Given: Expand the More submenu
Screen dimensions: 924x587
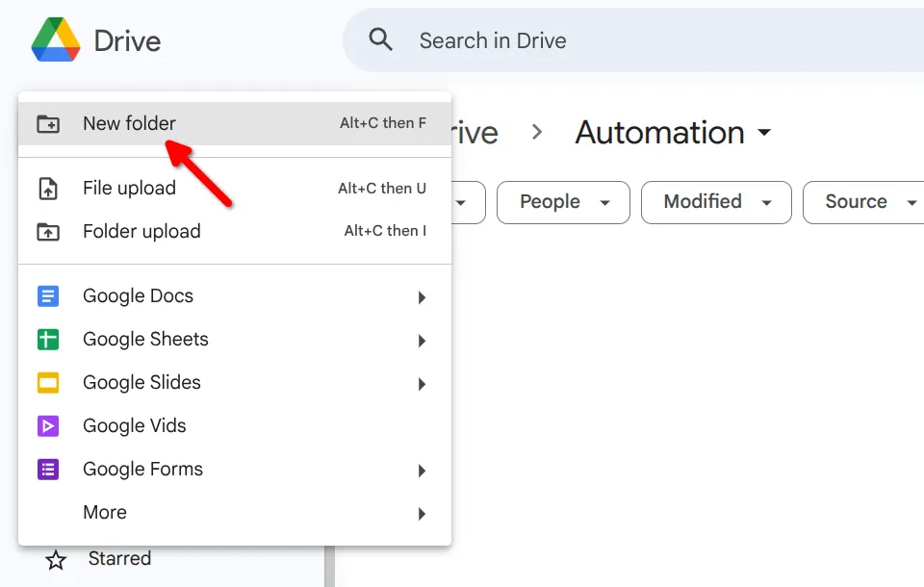Looking at the screenshot, I should [x=421, y=513].
